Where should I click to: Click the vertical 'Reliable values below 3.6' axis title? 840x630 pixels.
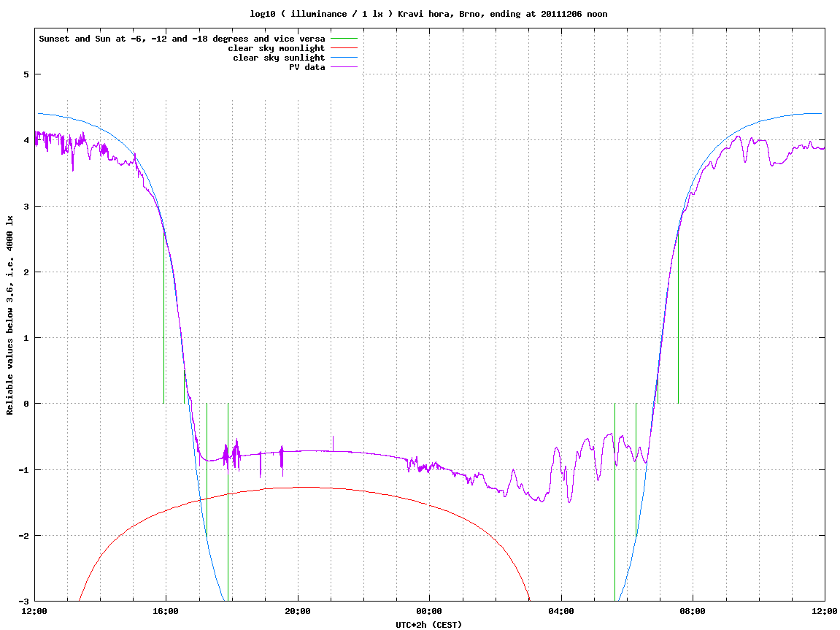(x=9, y=315)
